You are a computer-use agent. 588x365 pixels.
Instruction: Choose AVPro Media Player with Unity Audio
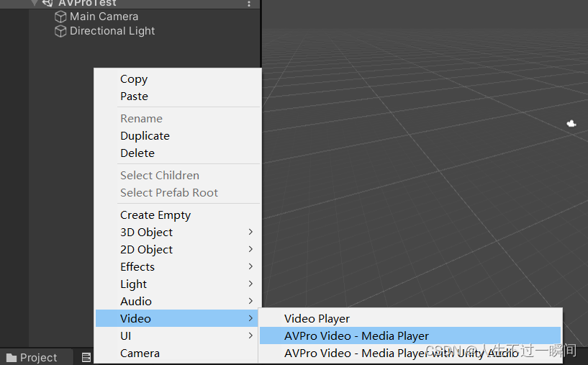point(410,353)
